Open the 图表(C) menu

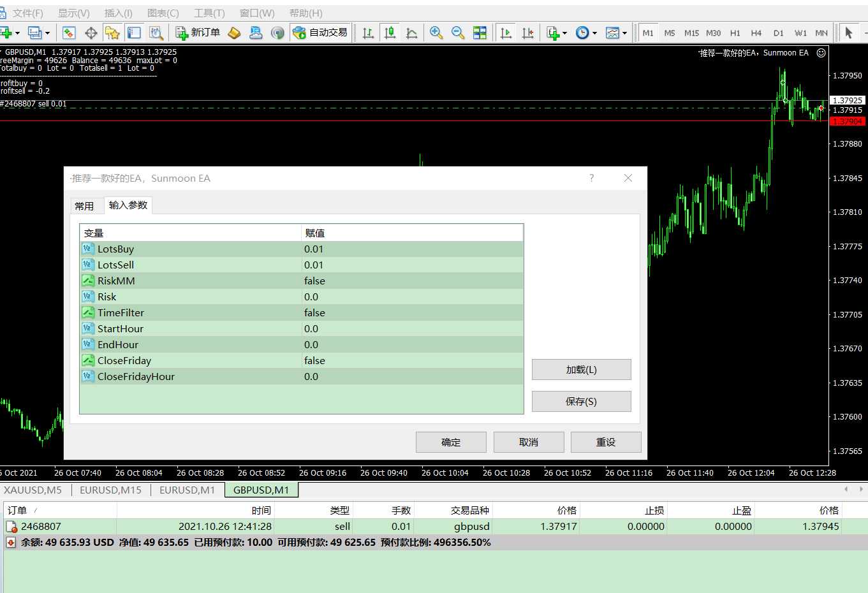(x=163, y=13)
